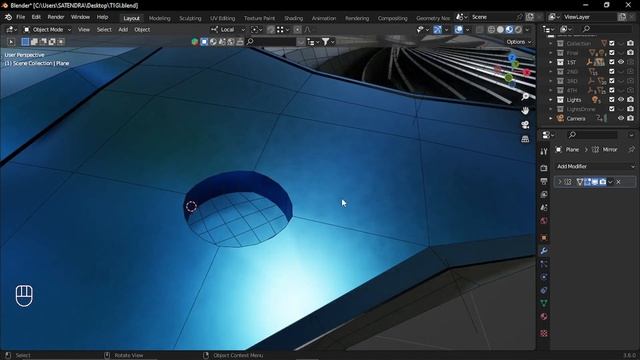Open the viewport Object menu
Image resolution: width=640 pixels, height=360 pixels.
(142, 30)
